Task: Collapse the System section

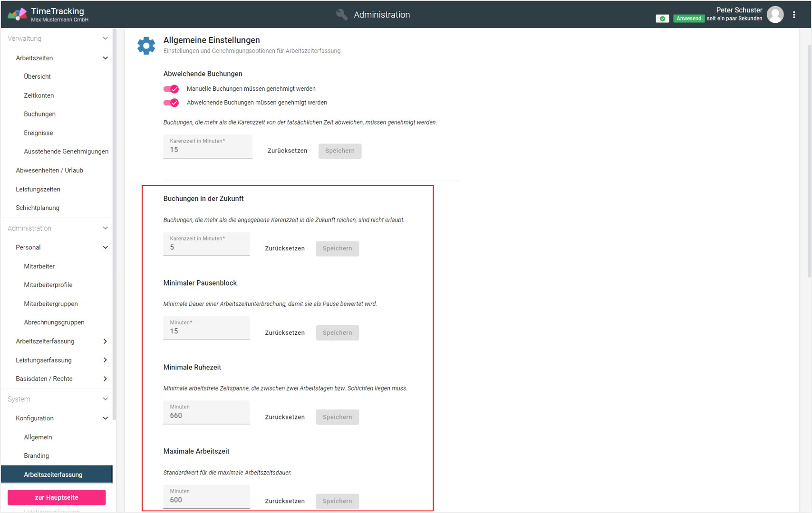Action: point(105,399)
